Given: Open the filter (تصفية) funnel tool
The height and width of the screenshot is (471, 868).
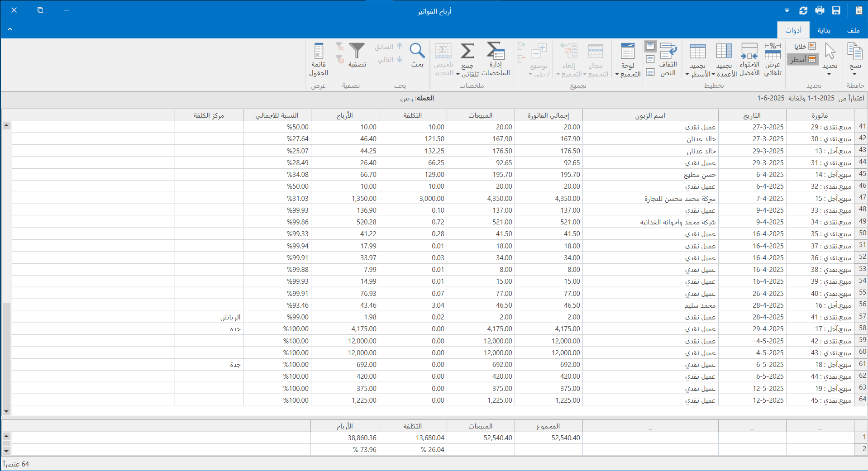Looking at the screenshot, I should click(x=357, y=55).
